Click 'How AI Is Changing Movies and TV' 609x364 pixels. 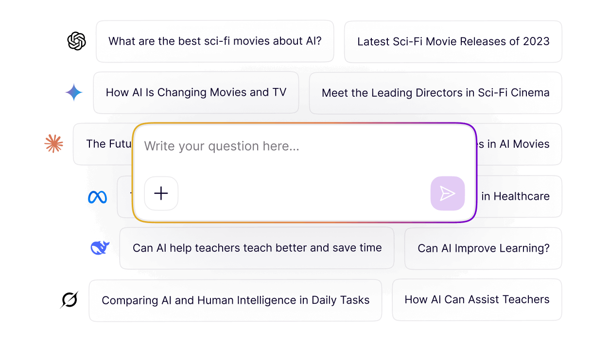coord(196,92)
